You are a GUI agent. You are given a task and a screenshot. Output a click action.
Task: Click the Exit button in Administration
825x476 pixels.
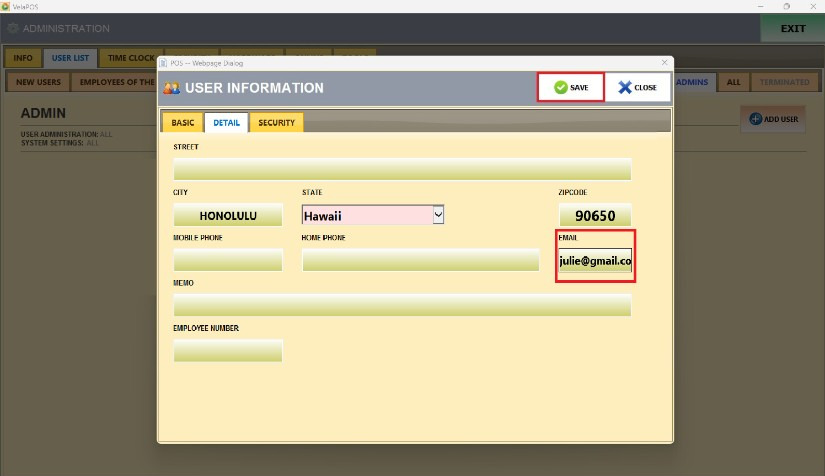(792, 28)
